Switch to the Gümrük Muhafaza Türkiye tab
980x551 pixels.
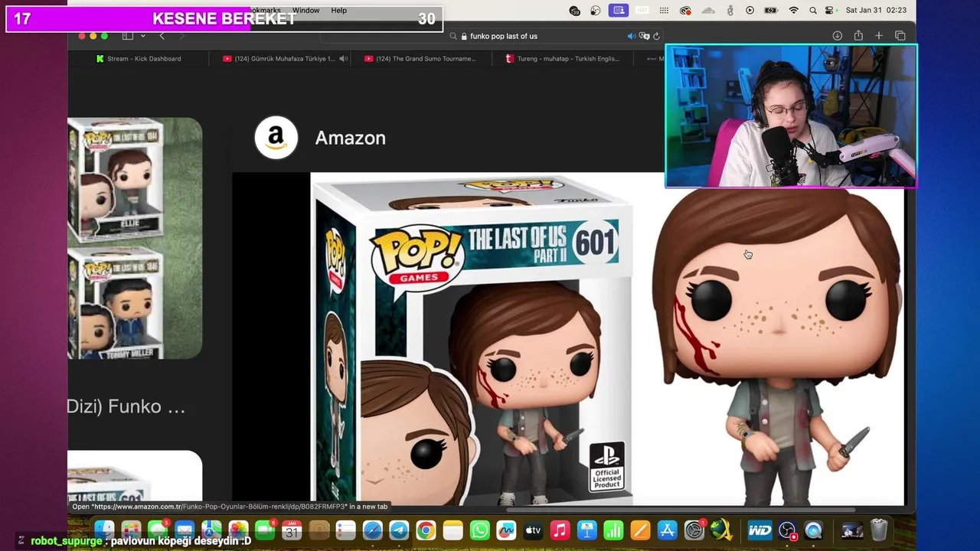(279, 58)
